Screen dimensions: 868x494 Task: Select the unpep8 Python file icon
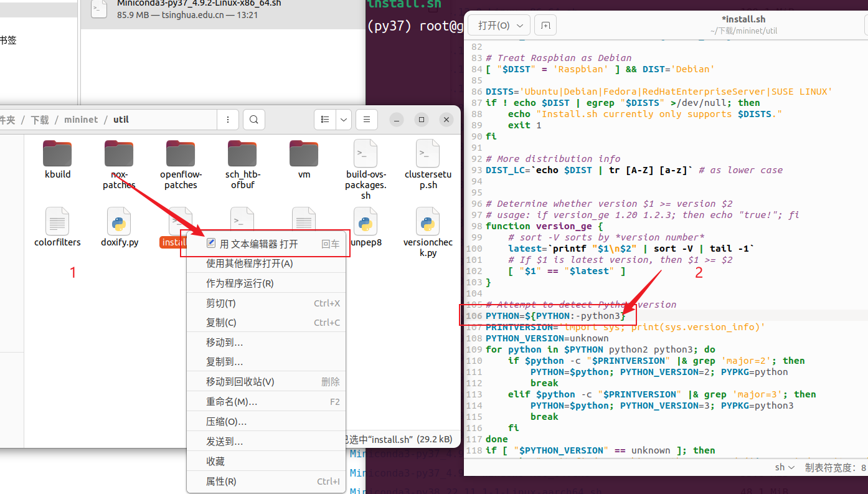tap(366, 221)
